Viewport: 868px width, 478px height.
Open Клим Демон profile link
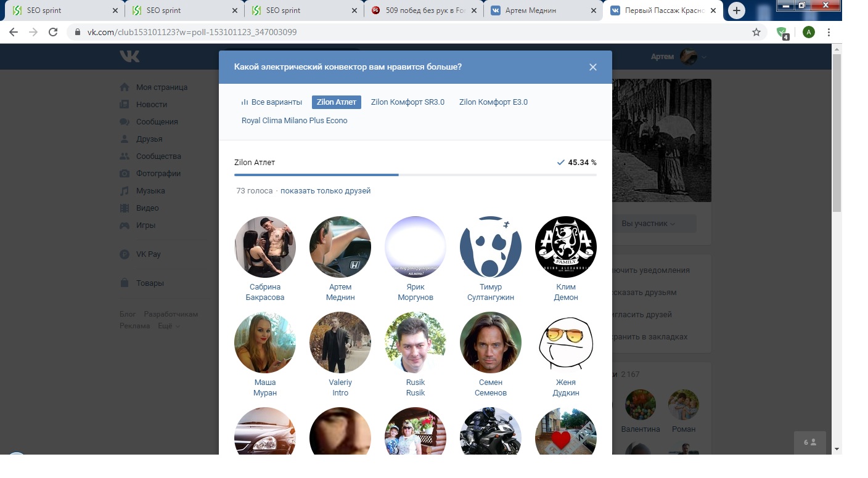(566, 292)
